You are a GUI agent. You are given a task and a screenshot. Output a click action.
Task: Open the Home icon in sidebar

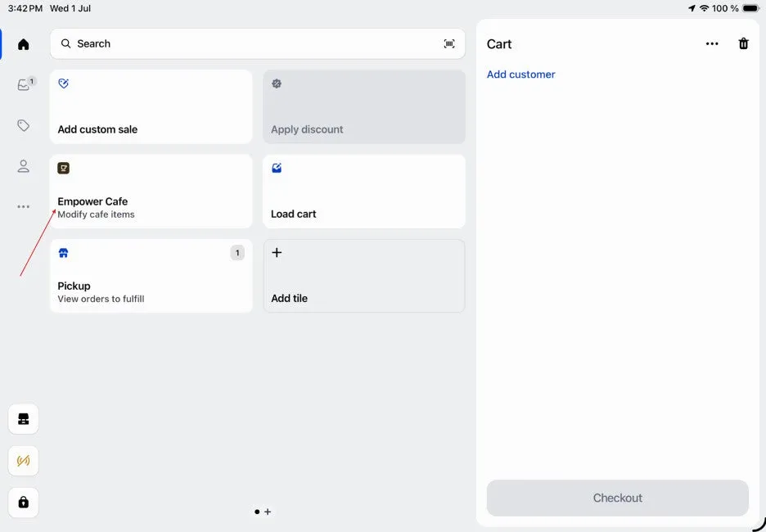(24, 44)
